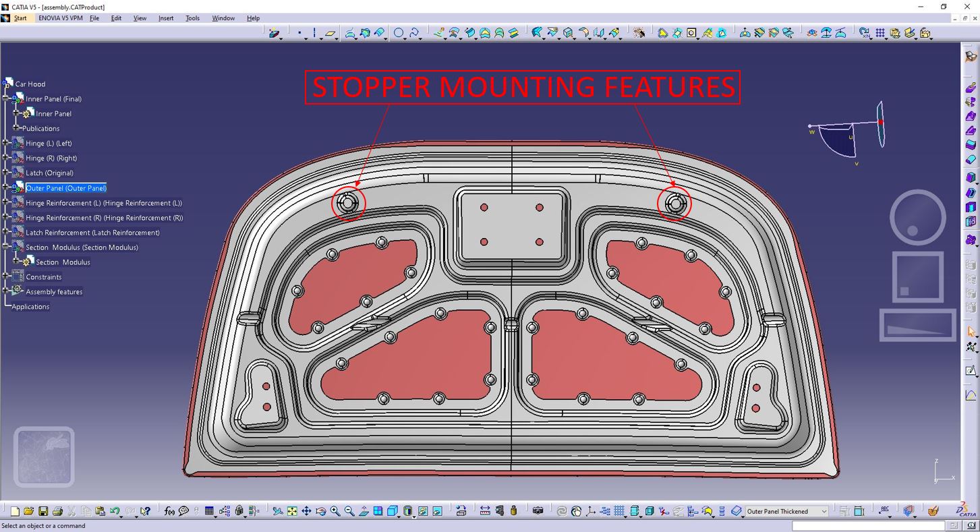
Task: Expand the Constraints node
Action: [x=5, y=276]
